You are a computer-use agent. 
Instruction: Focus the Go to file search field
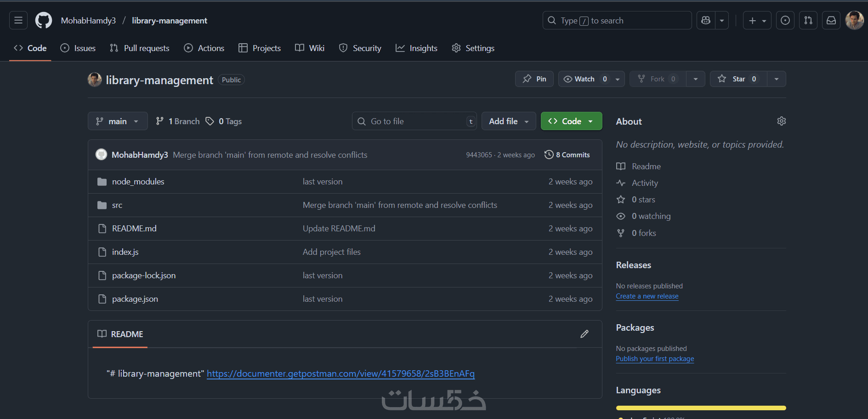pos(414,121)
